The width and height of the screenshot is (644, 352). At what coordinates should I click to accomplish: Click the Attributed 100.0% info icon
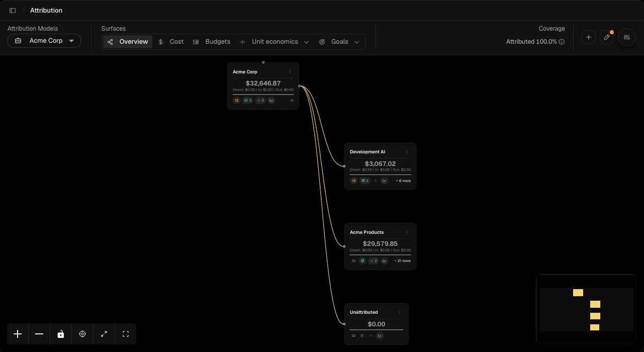click(x=562, y=42)
